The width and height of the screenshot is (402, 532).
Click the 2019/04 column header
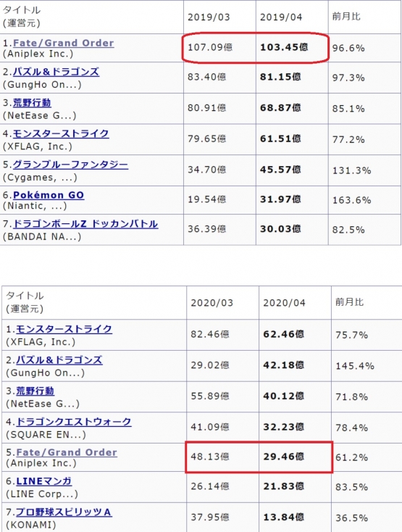(x=281, y=17)
